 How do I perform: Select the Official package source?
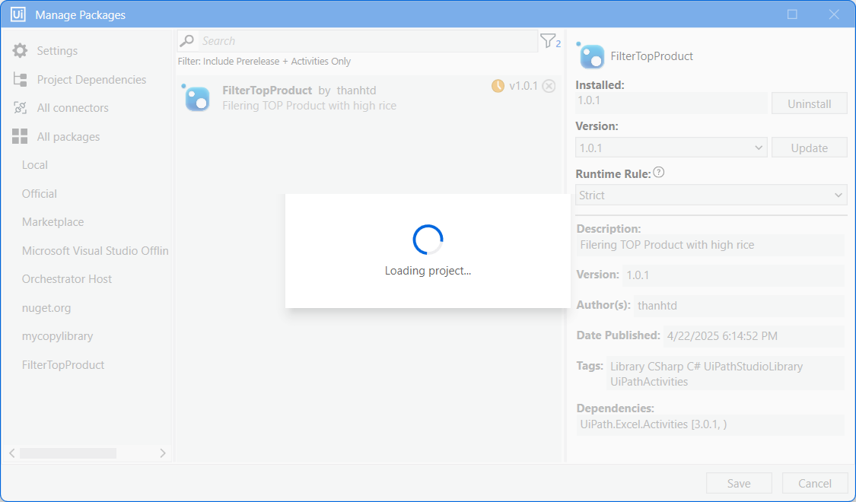click(39, 194)
